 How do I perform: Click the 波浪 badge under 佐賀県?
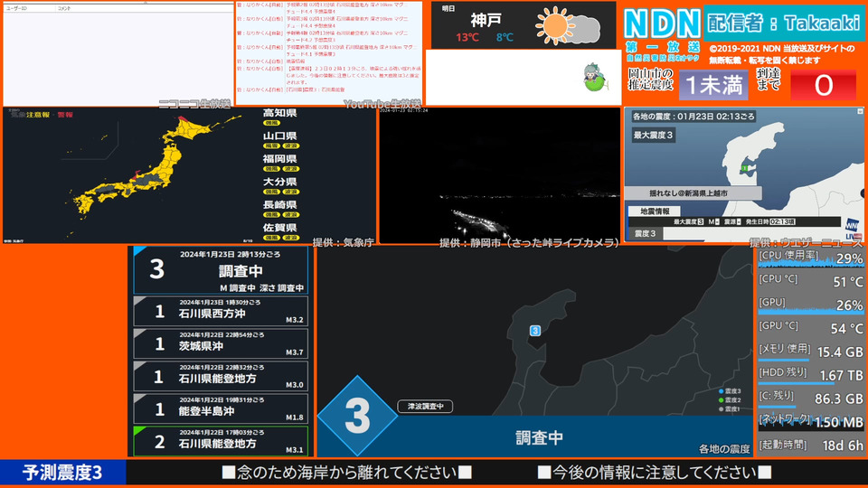pos(291,238)
